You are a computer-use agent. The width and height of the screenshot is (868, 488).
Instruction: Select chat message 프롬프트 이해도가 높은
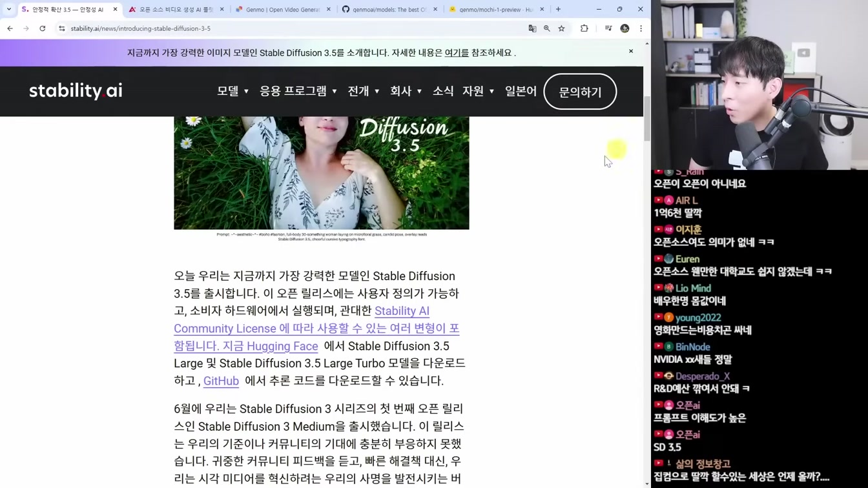tap(699, 418)
